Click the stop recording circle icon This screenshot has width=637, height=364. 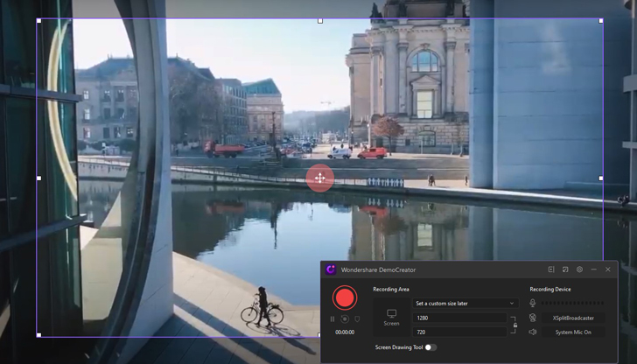(345, 319)
